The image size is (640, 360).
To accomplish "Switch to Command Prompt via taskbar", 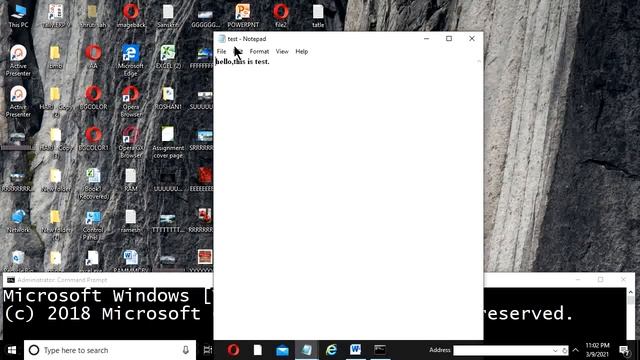I will (380, 350).
